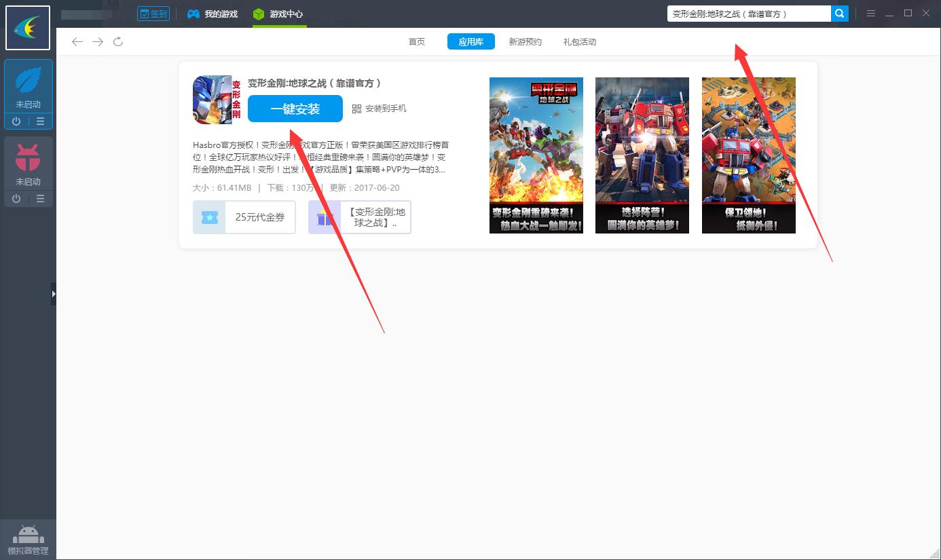This screenshot has height=560, width=941.
Task: Open the blue leaf emulator menu
Action: click(x=40, y=122)
